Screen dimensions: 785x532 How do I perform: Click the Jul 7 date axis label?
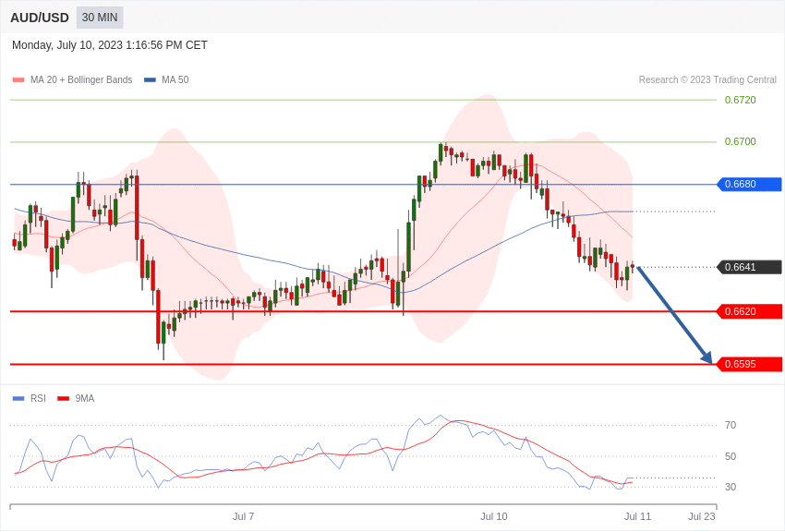pyautogui.click(x=243, y=516)
